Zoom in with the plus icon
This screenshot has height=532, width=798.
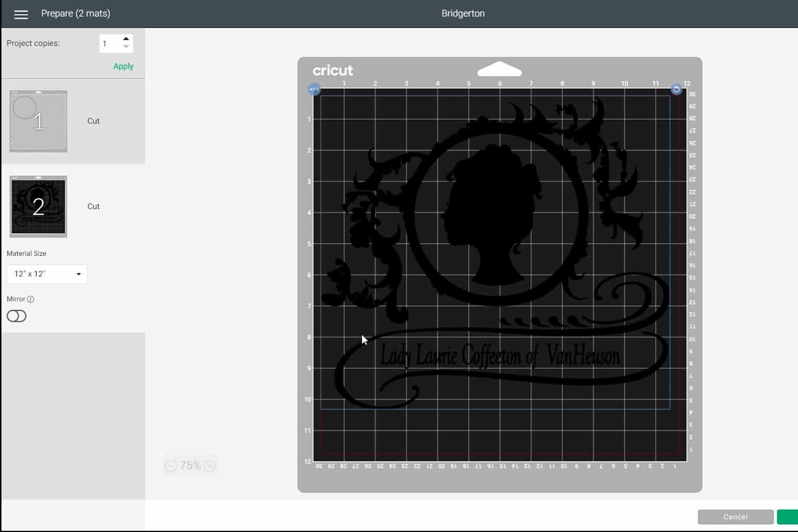pyautogui.click(x=210, y=466)
